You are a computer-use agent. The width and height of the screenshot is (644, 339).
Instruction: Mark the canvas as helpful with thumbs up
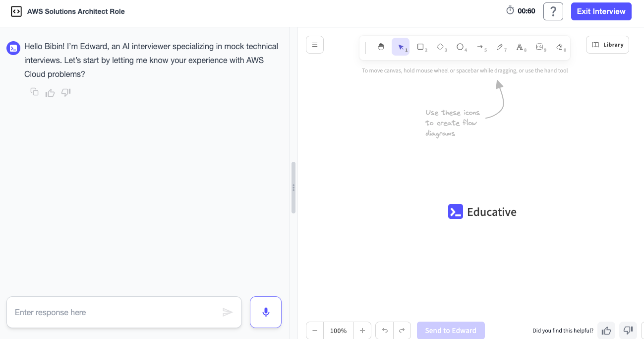click(606, 330)
